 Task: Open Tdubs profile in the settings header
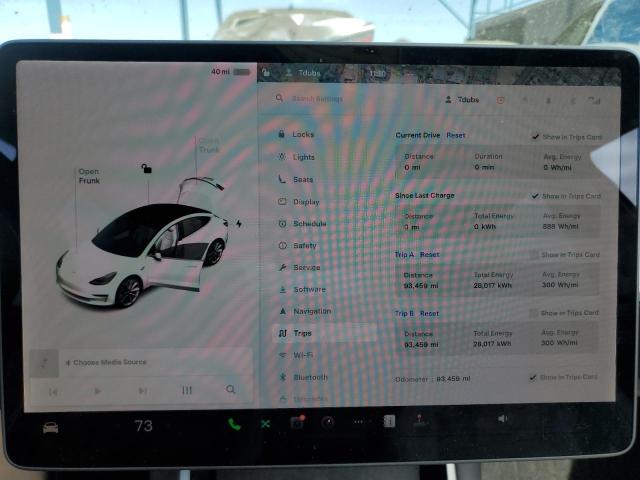[462, 100]
